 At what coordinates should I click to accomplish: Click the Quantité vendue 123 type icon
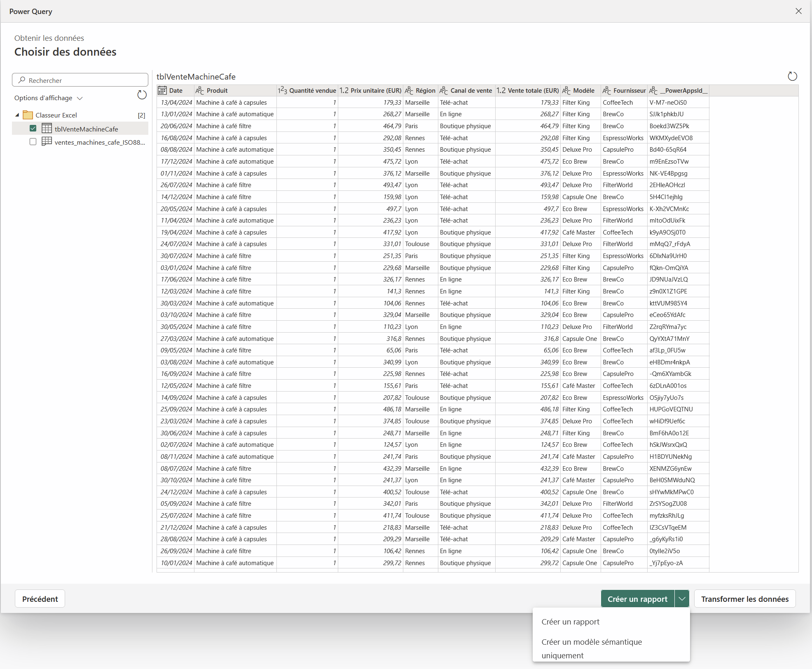coord(282,91)
